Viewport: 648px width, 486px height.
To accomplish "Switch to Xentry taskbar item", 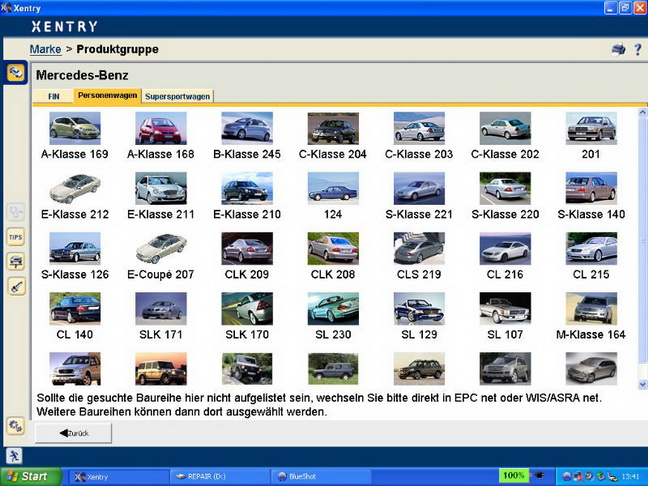I will point(118,477).
